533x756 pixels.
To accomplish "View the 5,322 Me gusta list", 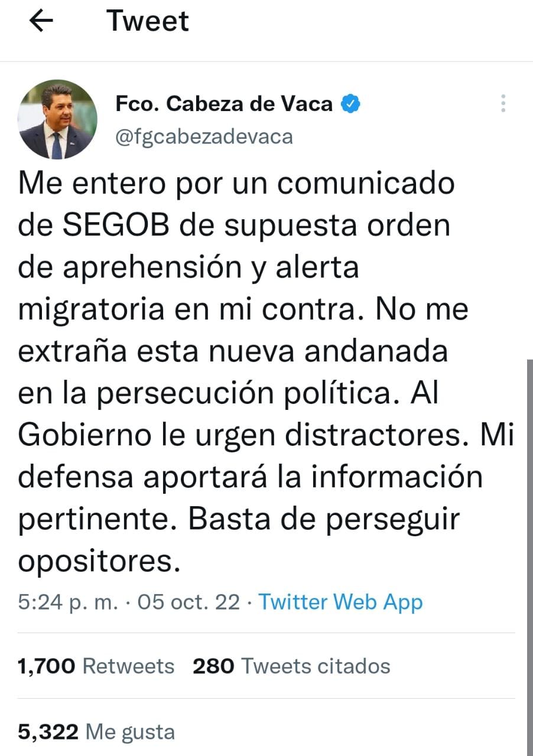I will (x=96, y=732).
